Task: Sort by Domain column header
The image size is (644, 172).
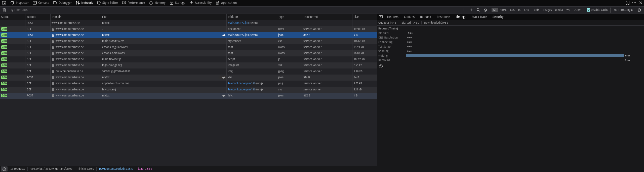Action: point(75,17)
